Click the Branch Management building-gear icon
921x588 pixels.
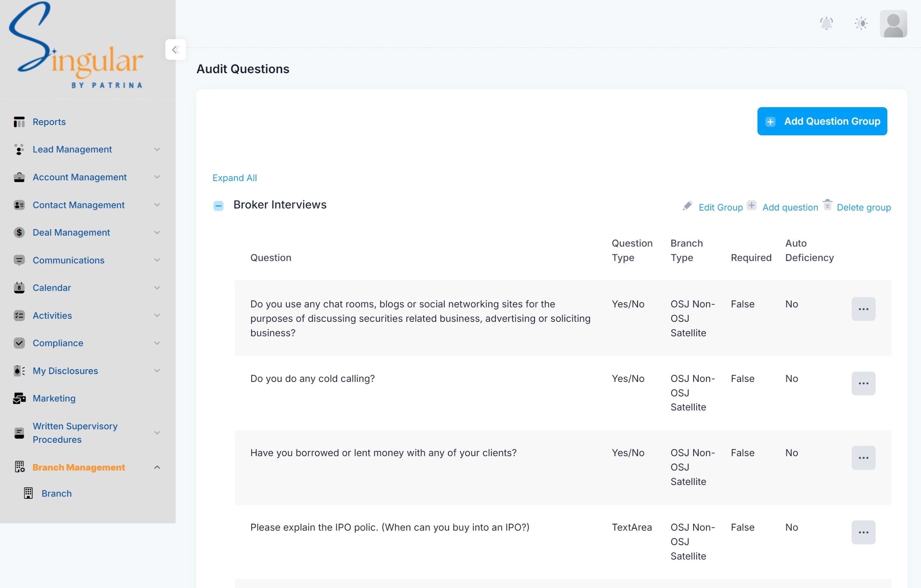[x=19, y=467]
